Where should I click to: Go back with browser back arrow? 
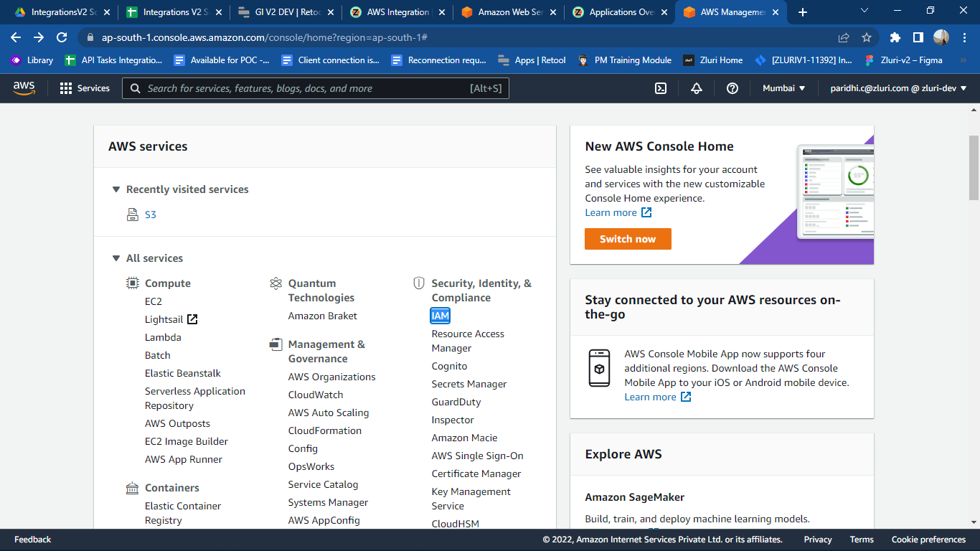pyautogui.click(x=16, y=37)
